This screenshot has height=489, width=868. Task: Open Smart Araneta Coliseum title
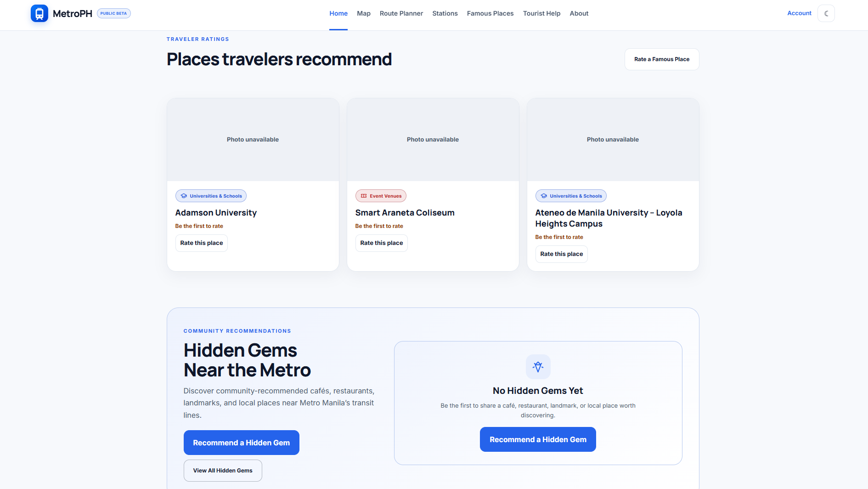[x=405, y=213]
